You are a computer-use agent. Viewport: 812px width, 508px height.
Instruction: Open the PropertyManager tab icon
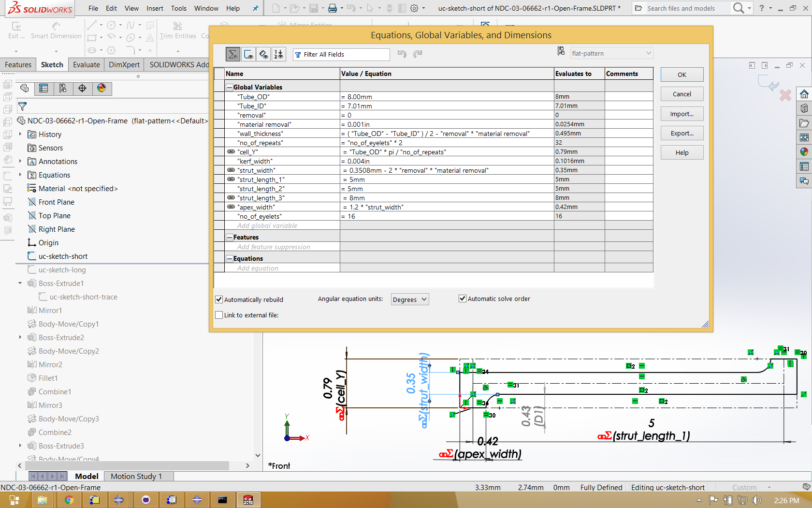pyautogui.click(x=43, y=88)
